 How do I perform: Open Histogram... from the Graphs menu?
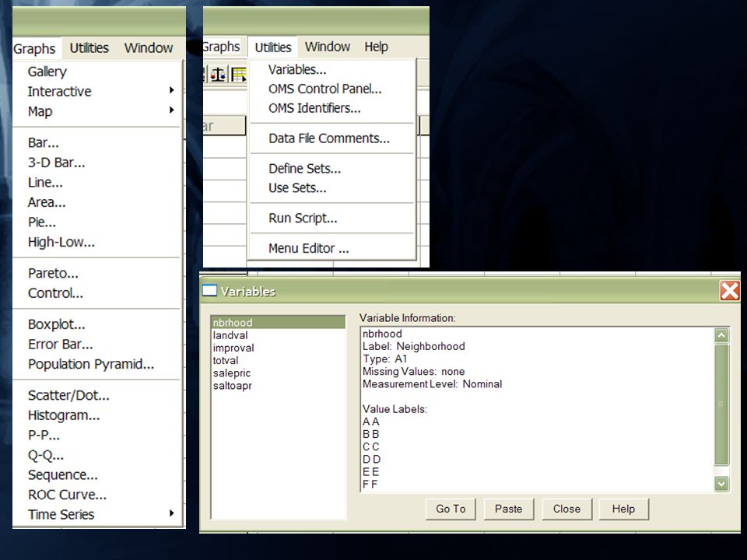[x=64, y=415]
